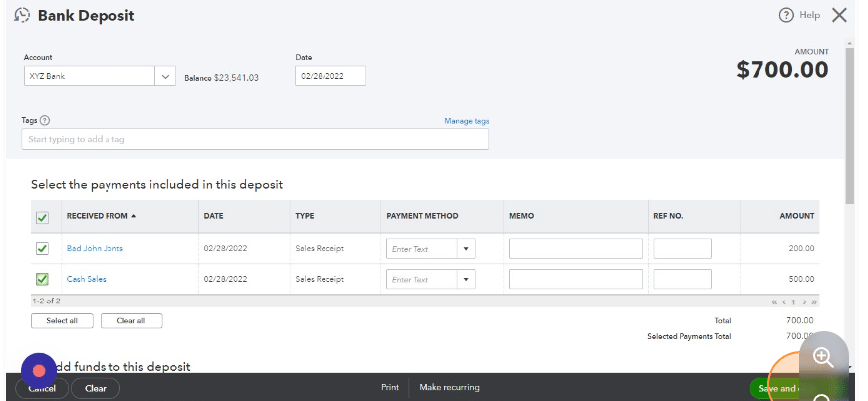Click the Manage tags link
Image resolution: width=868 pixels, height=401 pixels.
pyautogui.click(x=466, y=121)
